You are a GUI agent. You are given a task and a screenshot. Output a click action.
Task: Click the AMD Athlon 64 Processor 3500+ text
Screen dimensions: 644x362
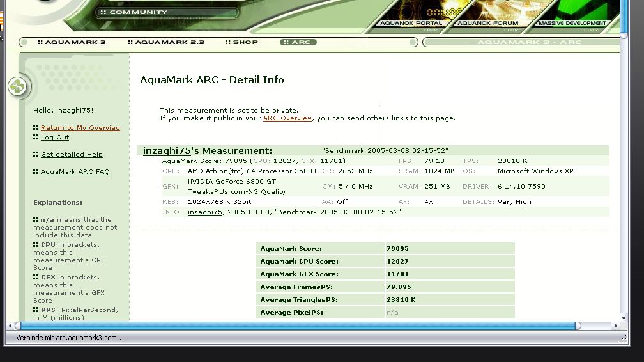point(252,171)
